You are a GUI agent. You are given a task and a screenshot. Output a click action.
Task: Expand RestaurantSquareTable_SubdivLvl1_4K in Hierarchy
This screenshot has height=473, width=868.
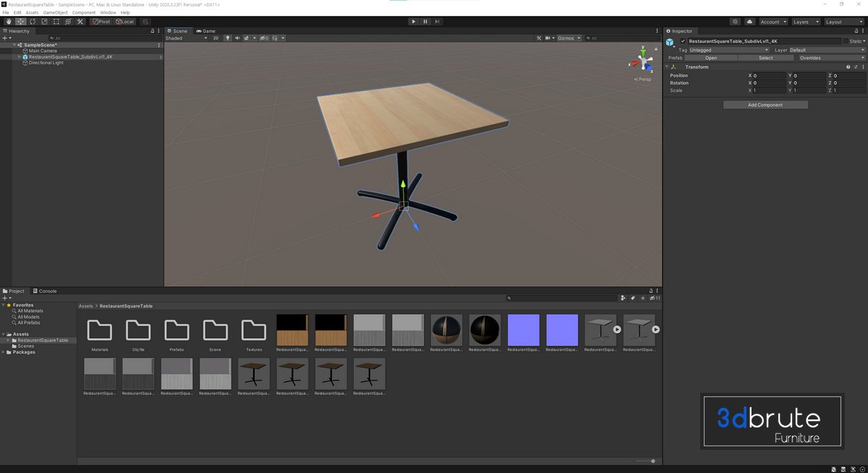[20, 56]
